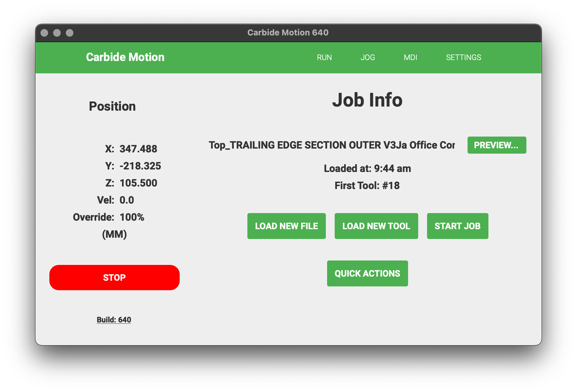Click the Build: 640 link
The height and width of the screenshot is (392, 577).
[114, 320]
